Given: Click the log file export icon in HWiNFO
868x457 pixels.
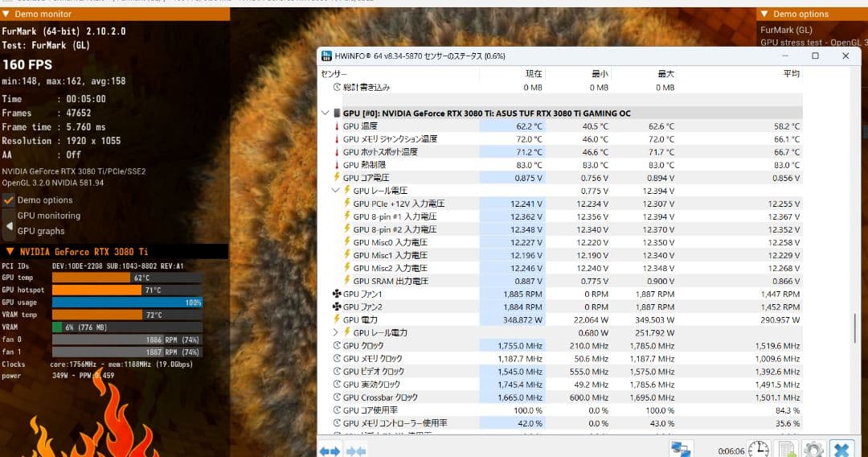Looking at the screenshot, I should (787, 450).
